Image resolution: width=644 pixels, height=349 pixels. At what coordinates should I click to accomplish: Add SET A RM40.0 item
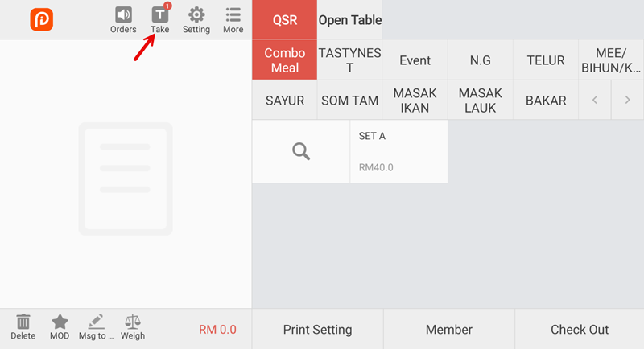click(398, 151)
